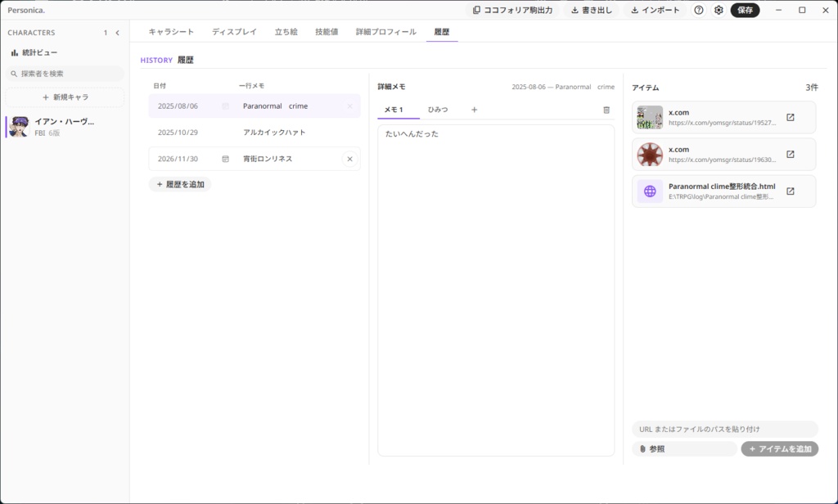Click the インポート button
The image size is (838, 504).
coord(656,10)
